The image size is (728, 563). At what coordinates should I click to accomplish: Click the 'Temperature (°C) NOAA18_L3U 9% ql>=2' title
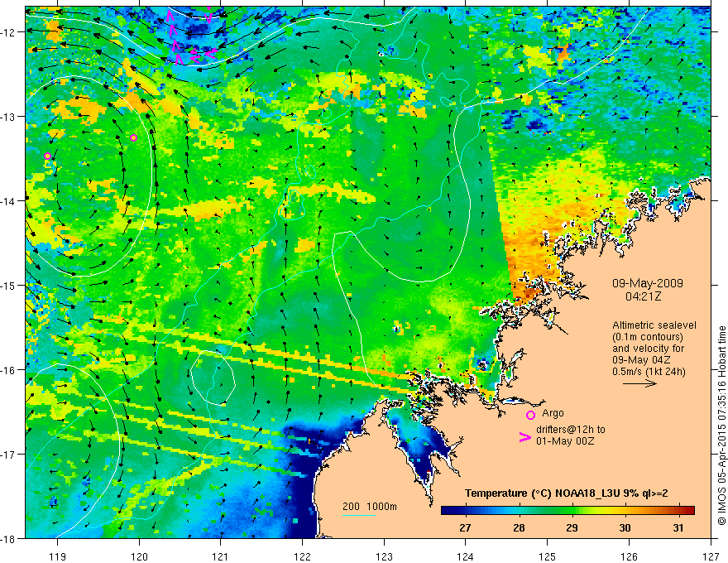[x=567, y=493]
